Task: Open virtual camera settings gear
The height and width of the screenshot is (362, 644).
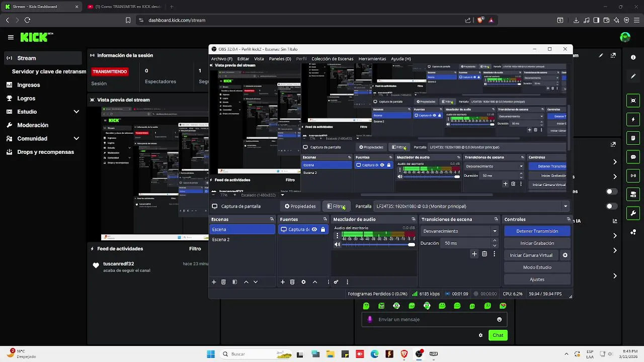Action: pyautogui.click(x=565, y=255)
